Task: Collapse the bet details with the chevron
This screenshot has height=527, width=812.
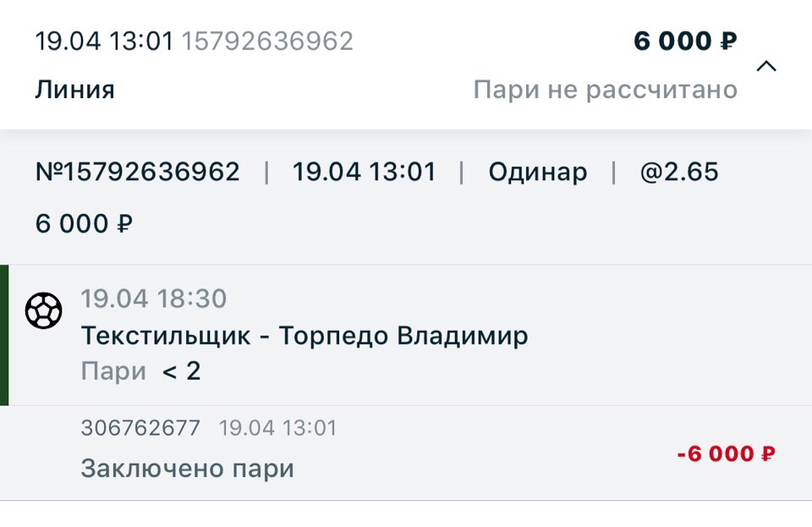Action: [766, 67]
